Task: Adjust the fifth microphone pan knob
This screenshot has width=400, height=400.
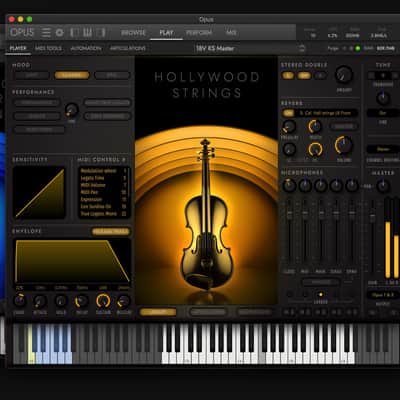Action: pyautogui.click(x=352, y=185)
